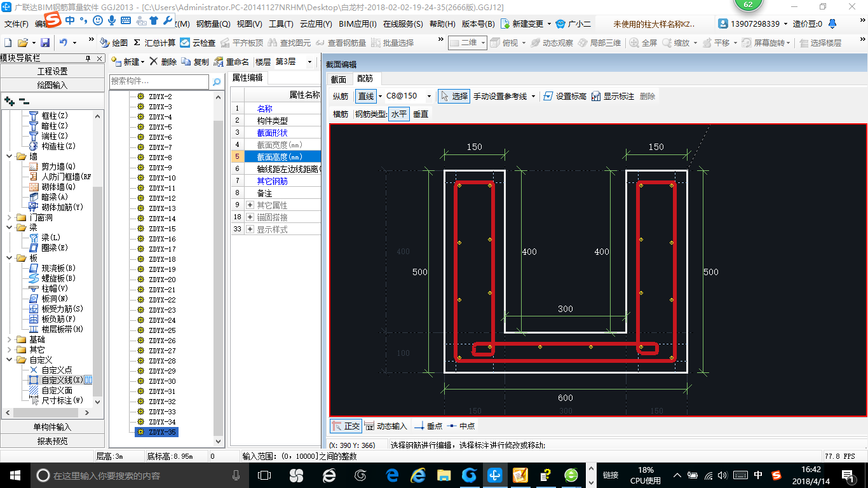Click the 横筋 button

341,114
